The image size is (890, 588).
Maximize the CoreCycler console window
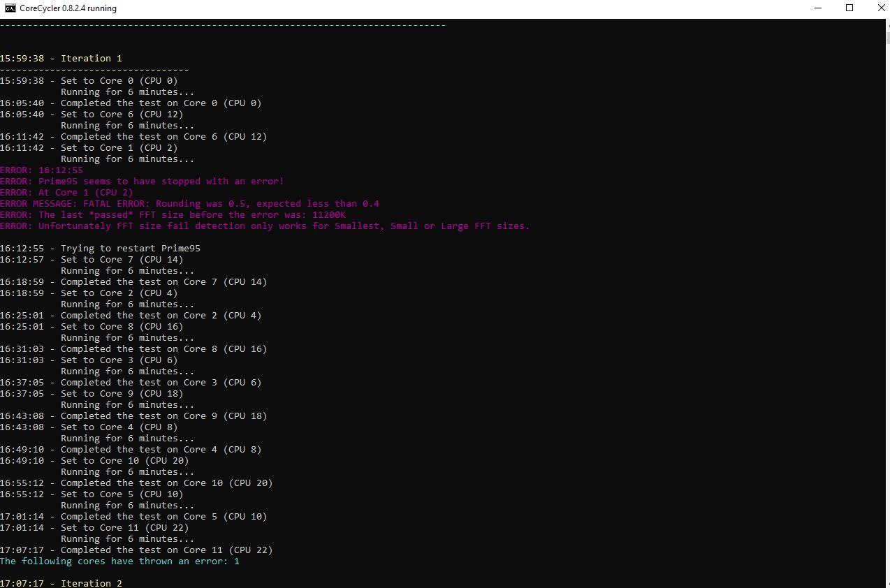849,8
